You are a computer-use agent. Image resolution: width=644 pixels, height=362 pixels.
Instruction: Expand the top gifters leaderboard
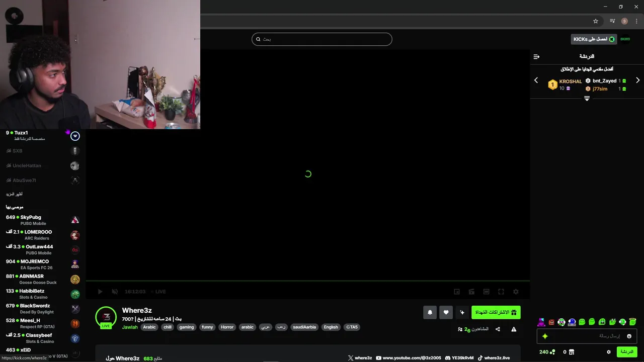click(587, 99)
